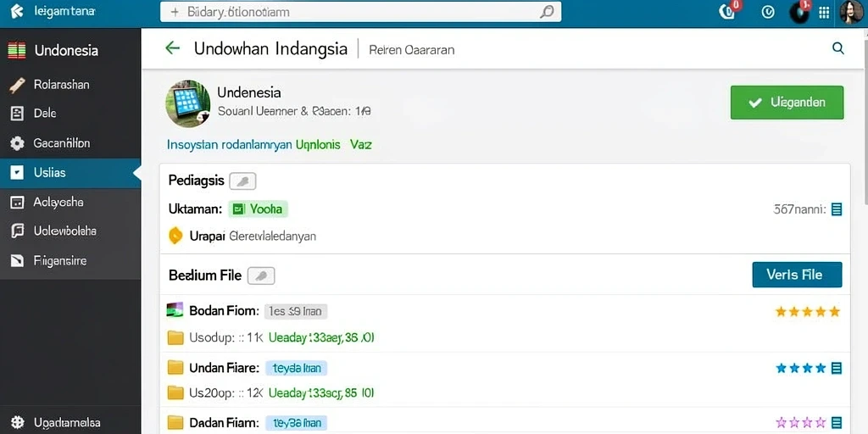Click the green Uqnlonis Vaz link
This screenshot has height=434, width=868.
point(334,145)
